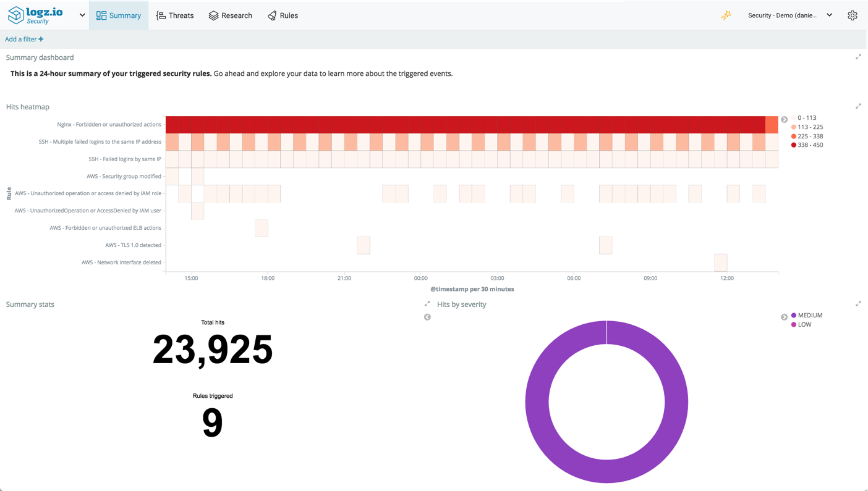
Task: Click the Nginx - Forbidden or unauthorized actions label
Action: pos(109,124)
